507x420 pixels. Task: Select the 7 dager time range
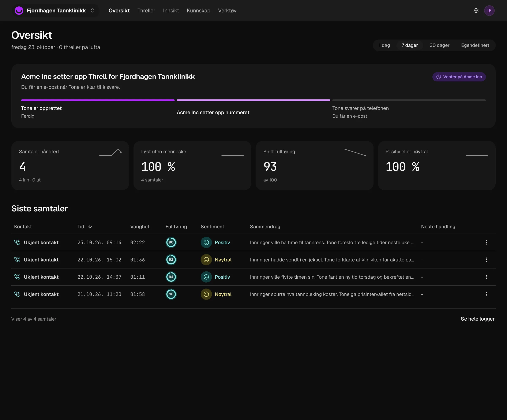[409, 45]
